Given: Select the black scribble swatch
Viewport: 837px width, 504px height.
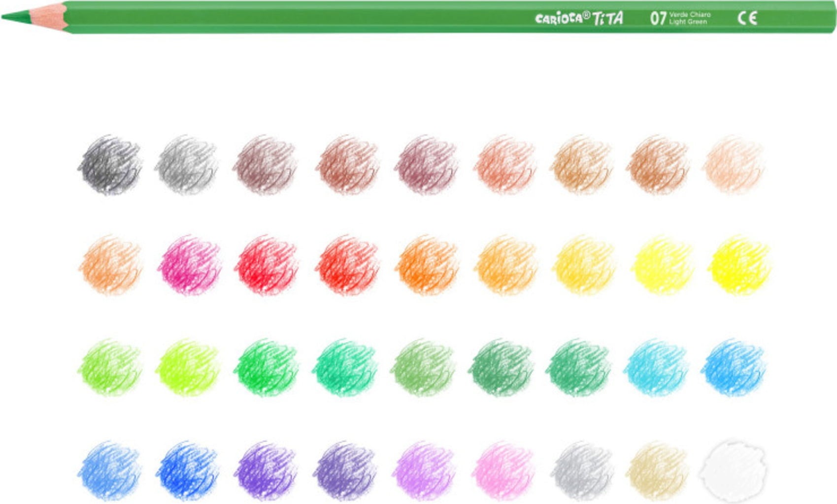Looking at the screenshot, I should click(x=110, y=165).
